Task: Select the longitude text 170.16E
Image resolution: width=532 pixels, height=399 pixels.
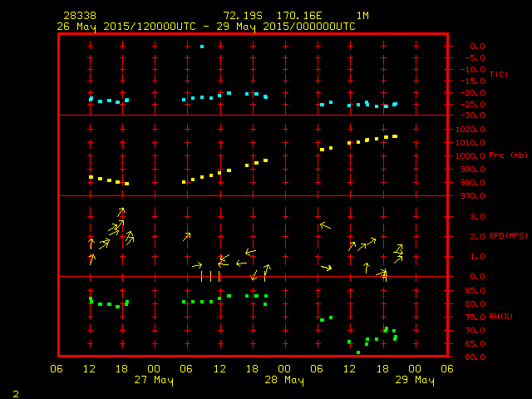Action: click(x=299, y=16)
